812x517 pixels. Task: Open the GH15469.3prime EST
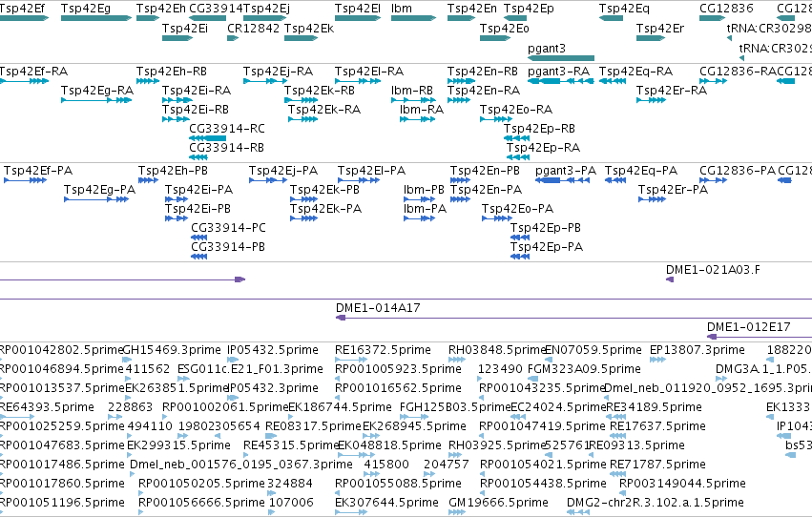tap(127, 360)
